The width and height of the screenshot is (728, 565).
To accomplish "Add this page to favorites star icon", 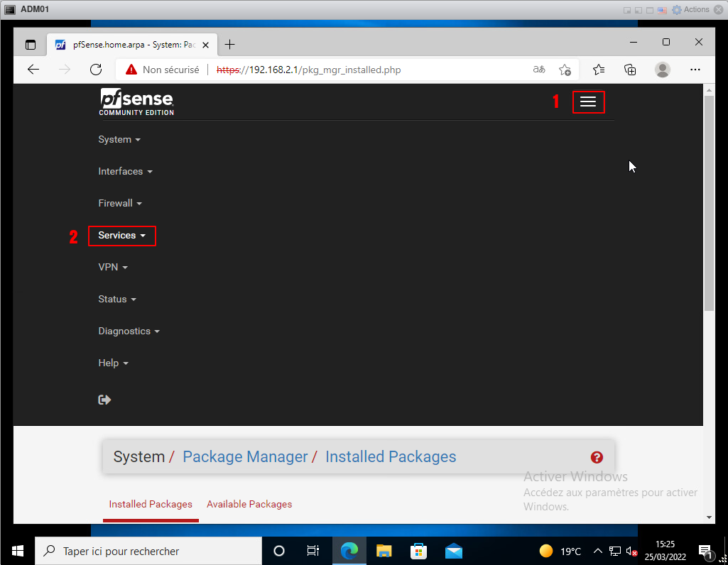I will click(x=565, y=70).
